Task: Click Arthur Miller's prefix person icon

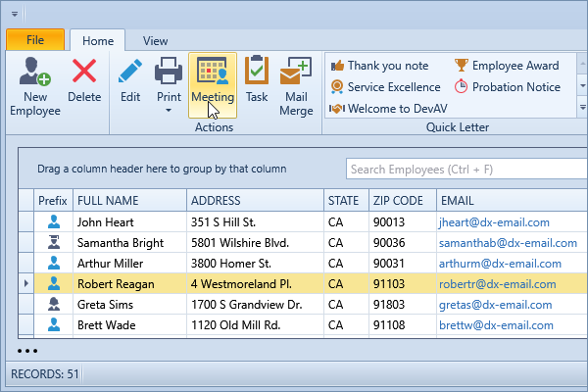Action: coord(54,263)
